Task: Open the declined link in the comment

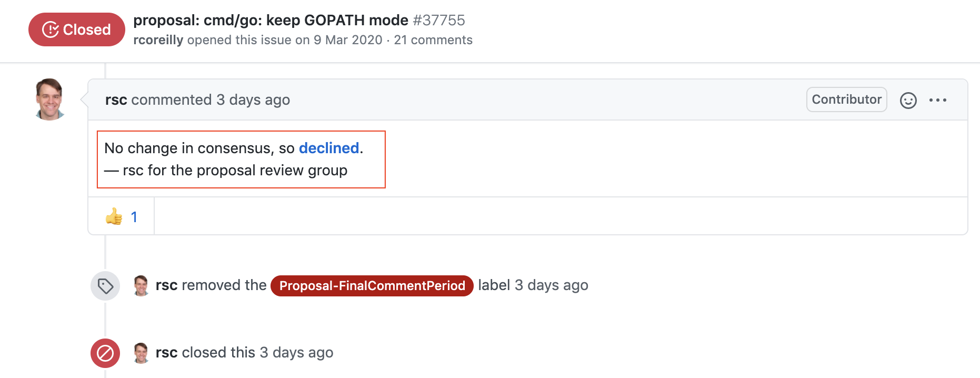Action: (329, 148)
